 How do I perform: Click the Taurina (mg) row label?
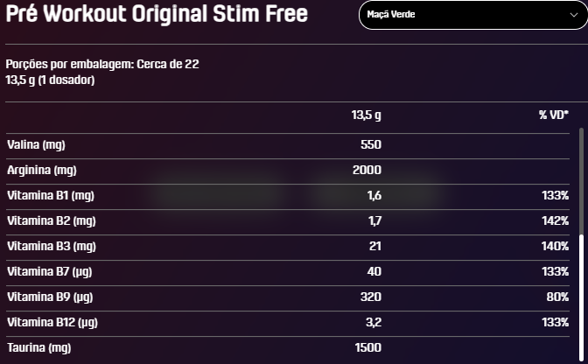[39, 348]
